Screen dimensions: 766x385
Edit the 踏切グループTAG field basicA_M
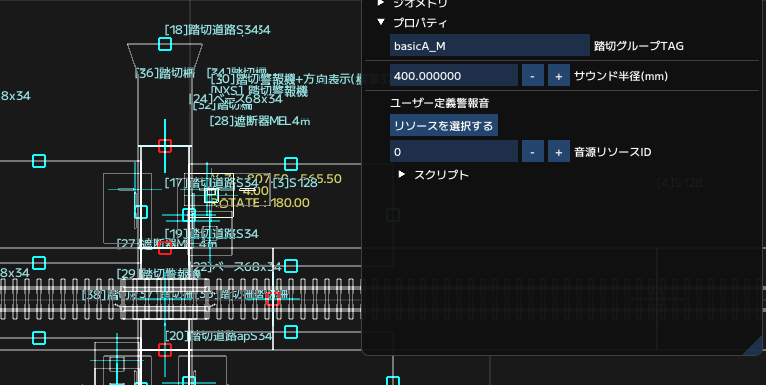(x=489, y=46)
